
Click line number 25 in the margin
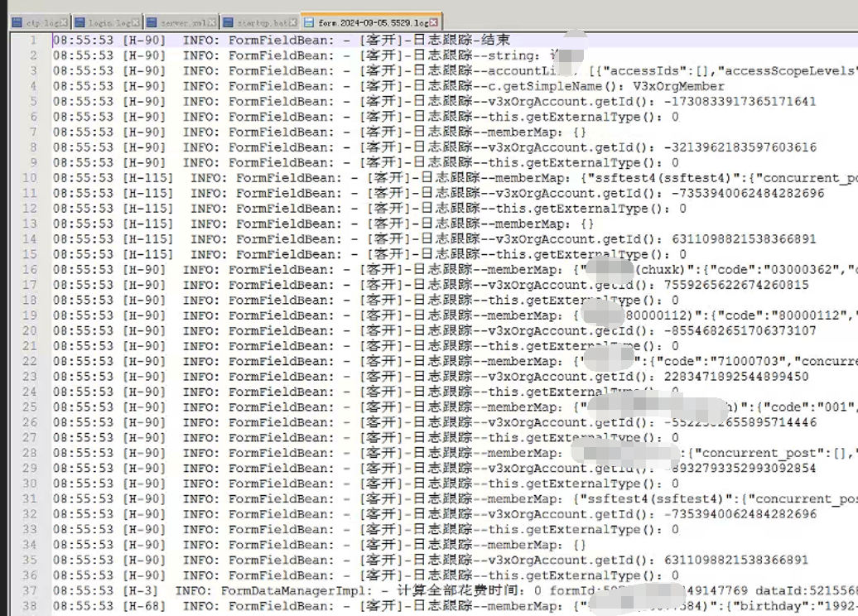tap(30, 407)
